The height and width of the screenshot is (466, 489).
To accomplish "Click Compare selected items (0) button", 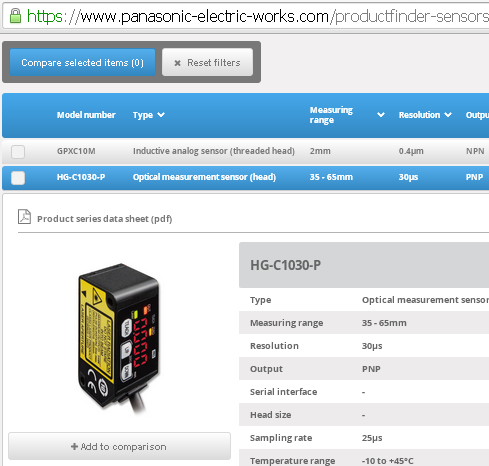I will pyautogui.click(x=82, y=62).
